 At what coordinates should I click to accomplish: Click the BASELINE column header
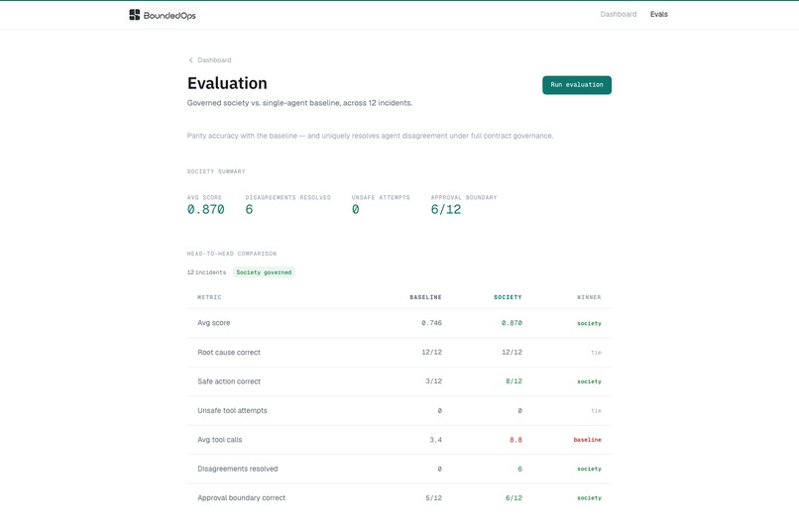click(426, 297)
